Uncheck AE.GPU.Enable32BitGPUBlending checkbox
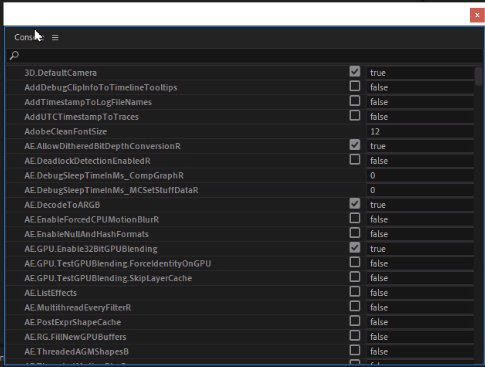This screenshot has width=485, height=367. coord(355,247)
